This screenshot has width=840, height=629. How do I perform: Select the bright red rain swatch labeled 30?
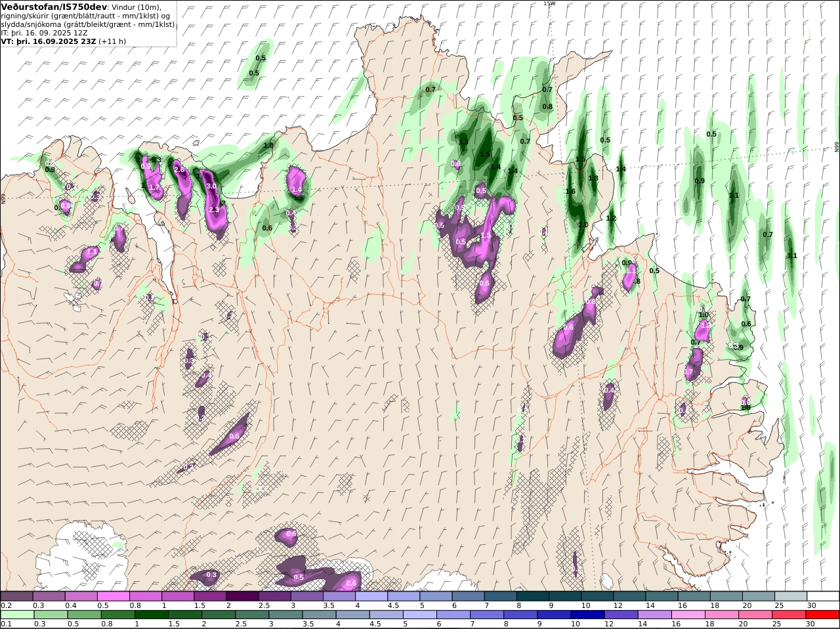822,615
